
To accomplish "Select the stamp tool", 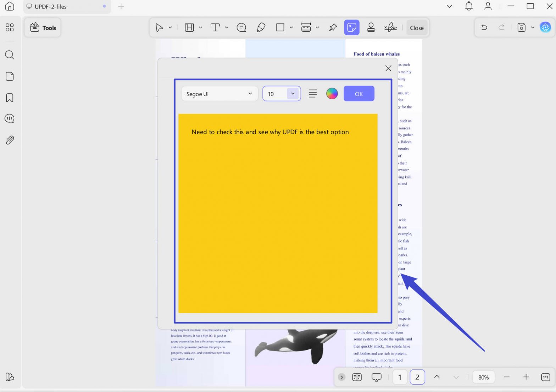I will pyautogui.click(x=371, y=28).
